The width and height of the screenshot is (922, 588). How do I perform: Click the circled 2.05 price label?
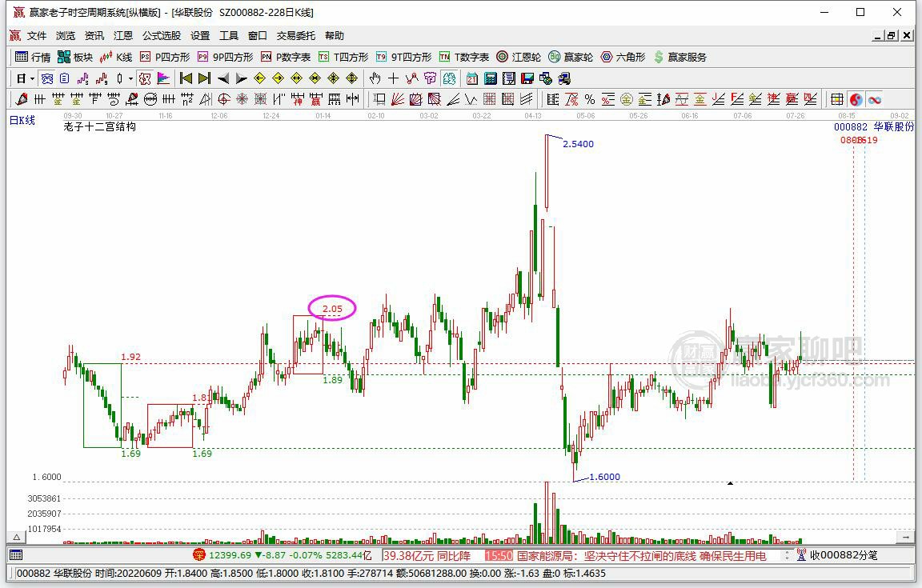pyautogui.click(x=332, y=309)
